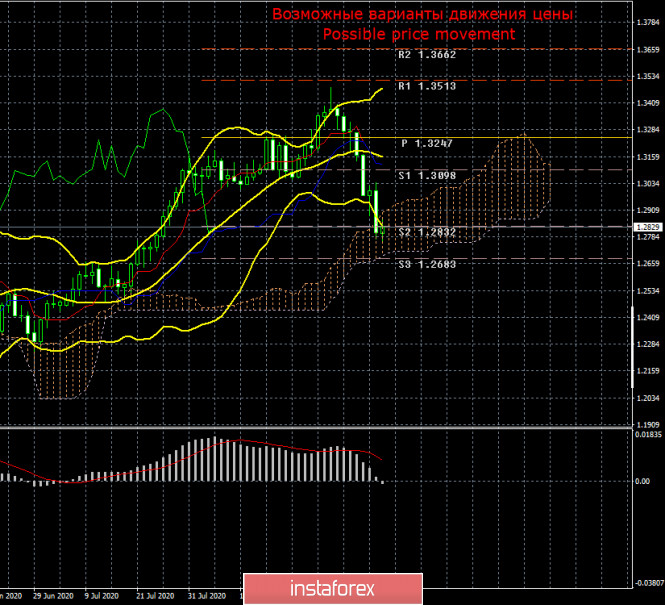The image size is (665, 605).
Task: Click the 29 Jun 2020 date label
Action: point(53,595)
